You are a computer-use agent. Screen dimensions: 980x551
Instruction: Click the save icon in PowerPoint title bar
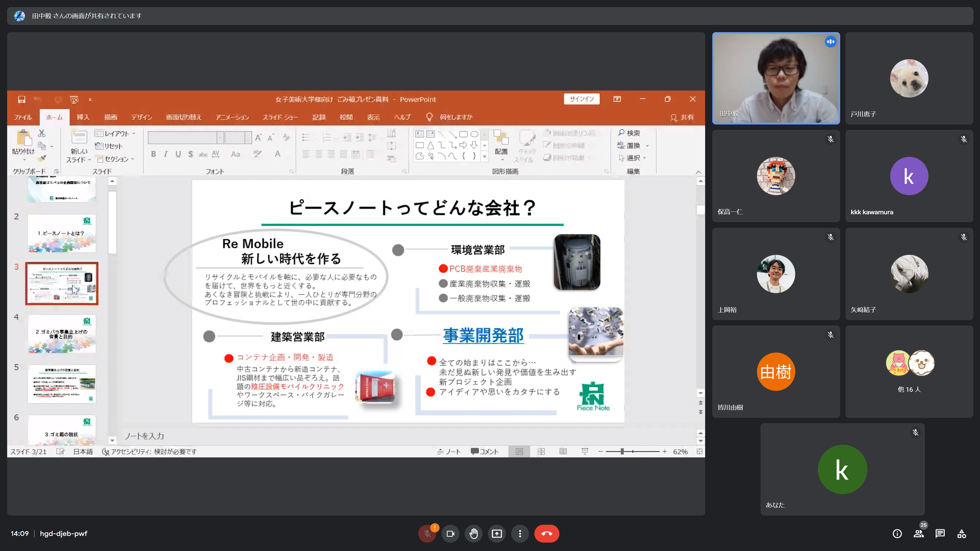[22, 99]
